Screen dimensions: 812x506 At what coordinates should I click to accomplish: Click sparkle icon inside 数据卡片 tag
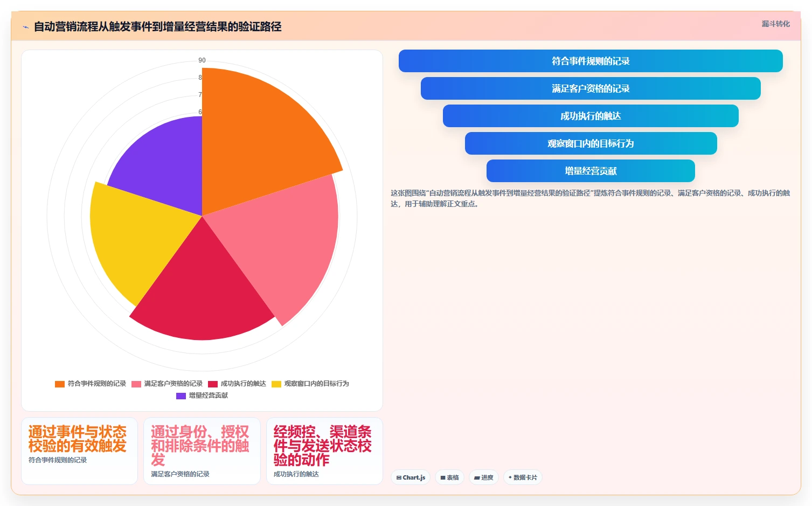[x=510, y=477]
